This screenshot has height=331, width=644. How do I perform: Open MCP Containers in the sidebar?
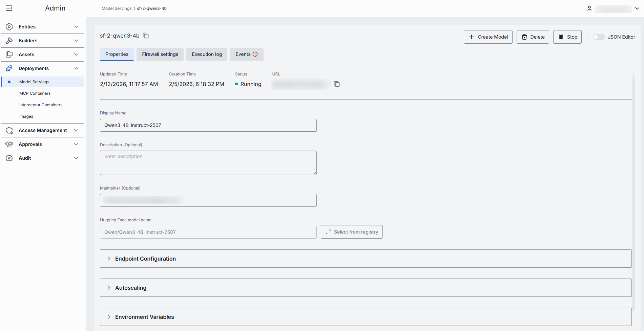pyautogui.click(x=35, y=93)
